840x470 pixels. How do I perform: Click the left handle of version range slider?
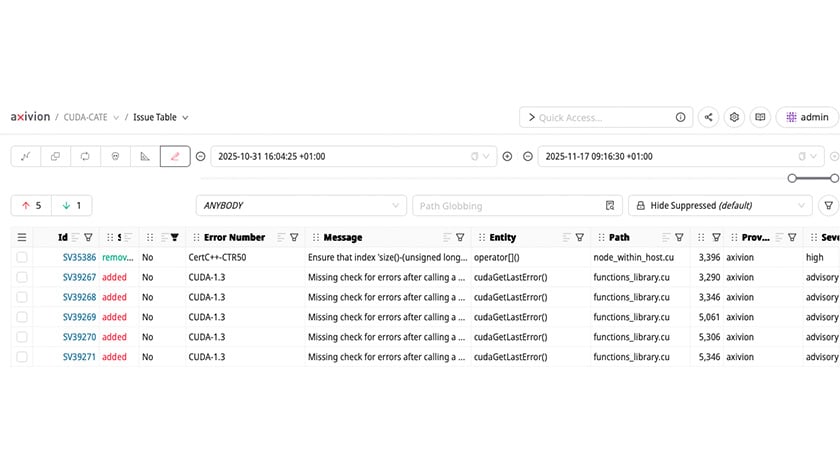[x=792, y=178]
